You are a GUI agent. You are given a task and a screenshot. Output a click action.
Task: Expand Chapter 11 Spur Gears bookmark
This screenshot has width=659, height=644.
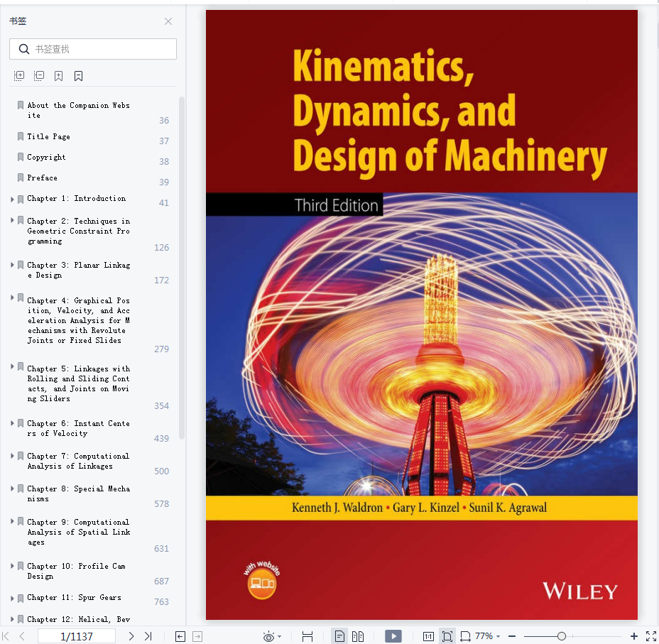tap(12, 599)
